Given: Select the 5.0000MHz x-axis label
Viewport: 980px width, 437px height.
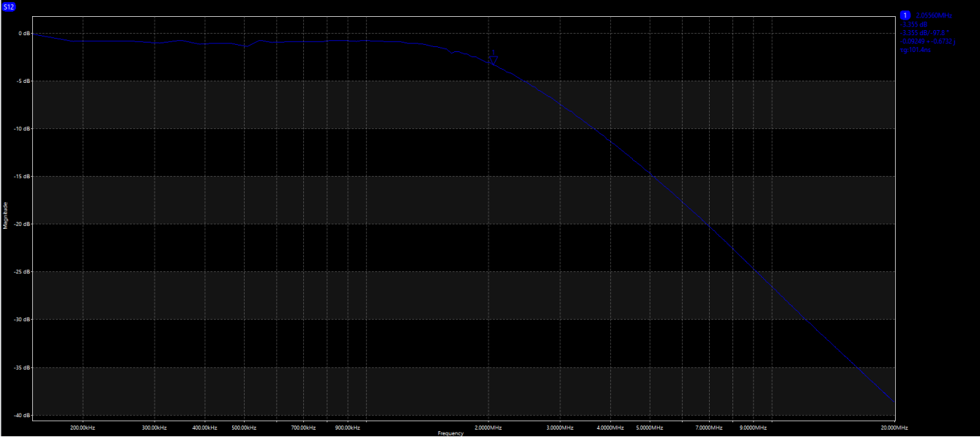Looking at the screenshot, I should click(649, 427).
